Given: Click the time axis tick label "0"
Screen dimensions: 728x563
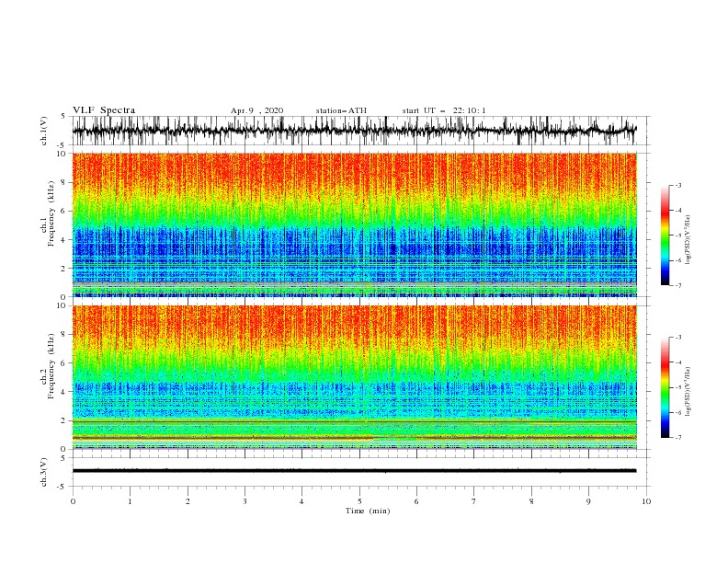Looking at the screenshot, I should 73,501.
